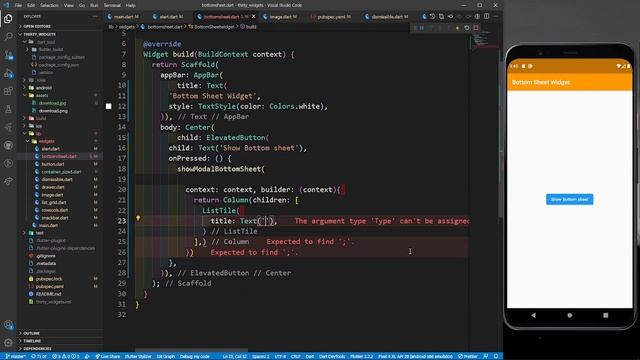Expand the Dependencies section
Image resolution: width=640 pixels, height=360 pixels.
tap(37, 349)
